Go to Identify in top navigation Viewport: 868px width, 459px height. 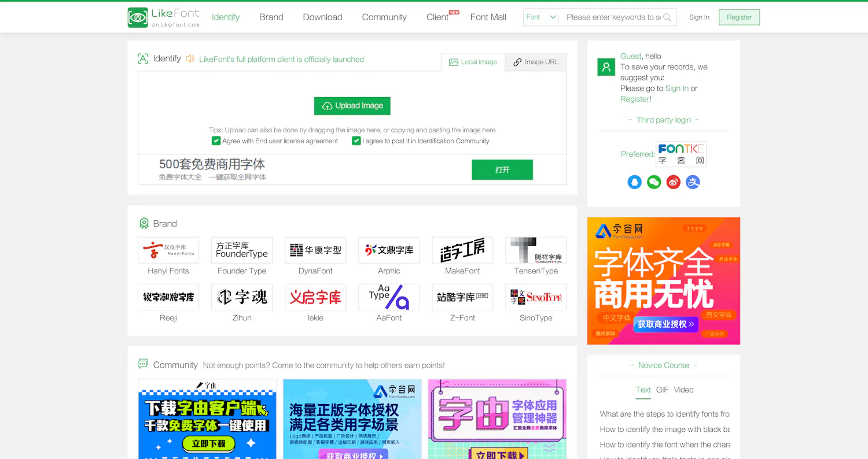(x=226, y=17)
